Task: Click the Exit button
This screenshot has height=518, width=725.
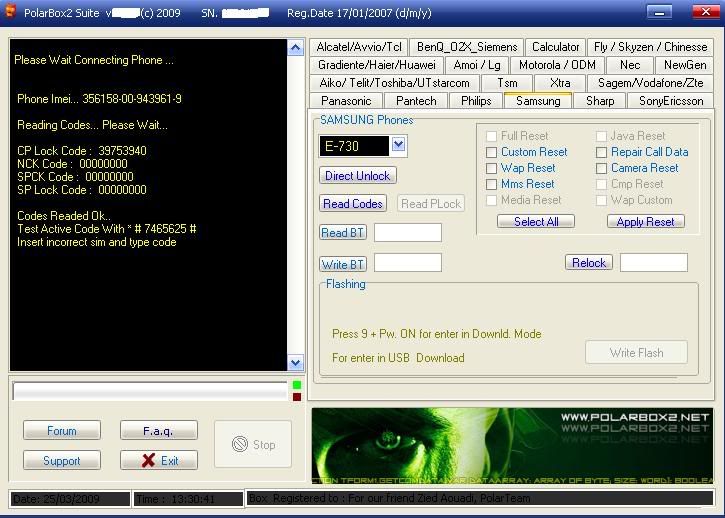Action: [x=159, y=460]
